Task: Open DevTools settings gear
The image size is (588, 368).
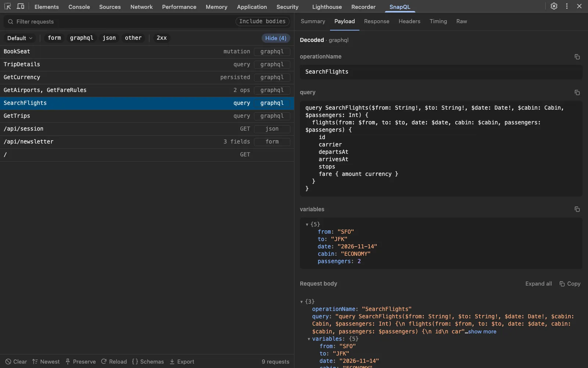Action: (554, 6)
